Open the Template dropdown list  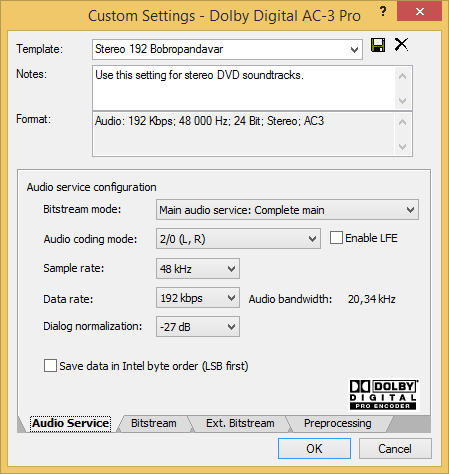[x=354, y=50]
